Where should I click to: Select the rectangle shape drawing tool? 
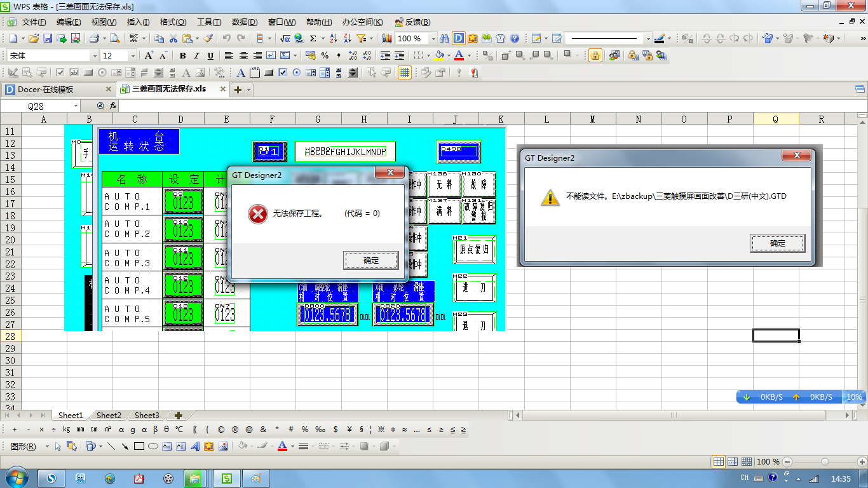[139, 447]
